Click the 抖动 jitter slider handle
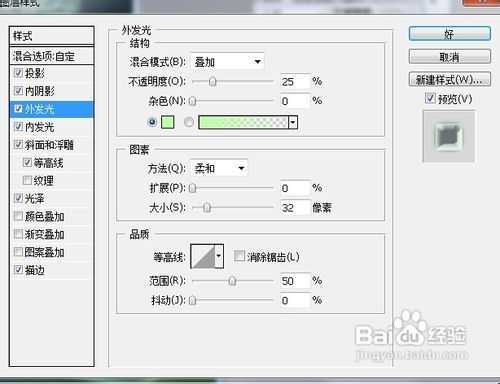This screenshot has height=384, width=500. coord(192,300)
